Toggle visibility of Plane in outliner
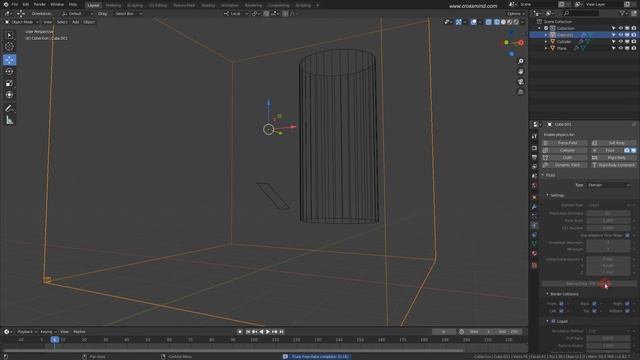This screenshot has height=360, width=640. [620, 48]
